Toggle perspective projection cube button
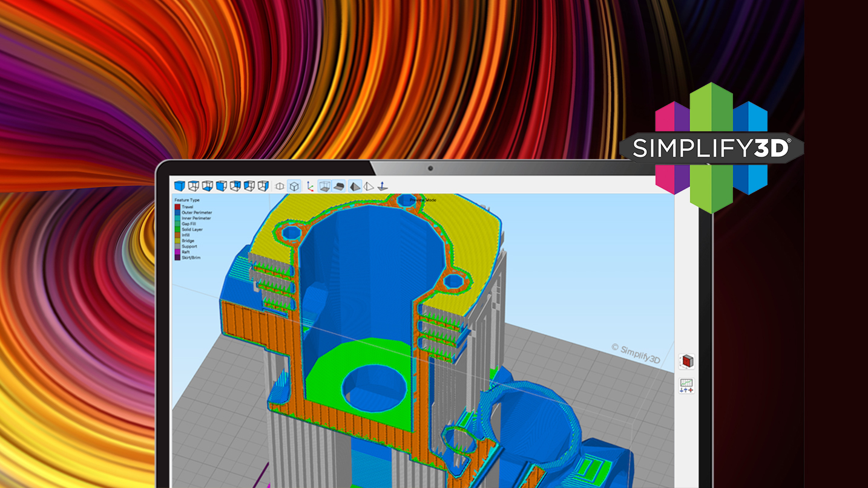The image size is (868, 488). (x=294, y=186)
